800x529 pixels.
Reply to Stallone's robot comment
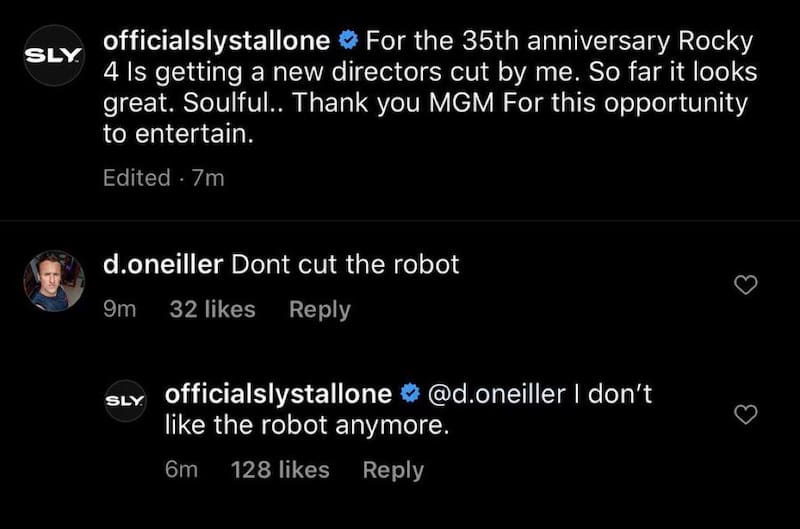click(392, 470)
